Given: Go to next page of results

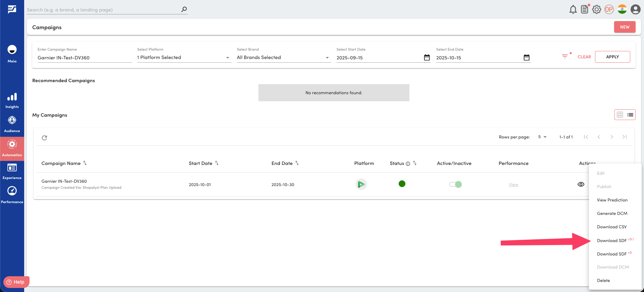Looking at the screenshot, I should pyautogui.click(x=612, y=137).
